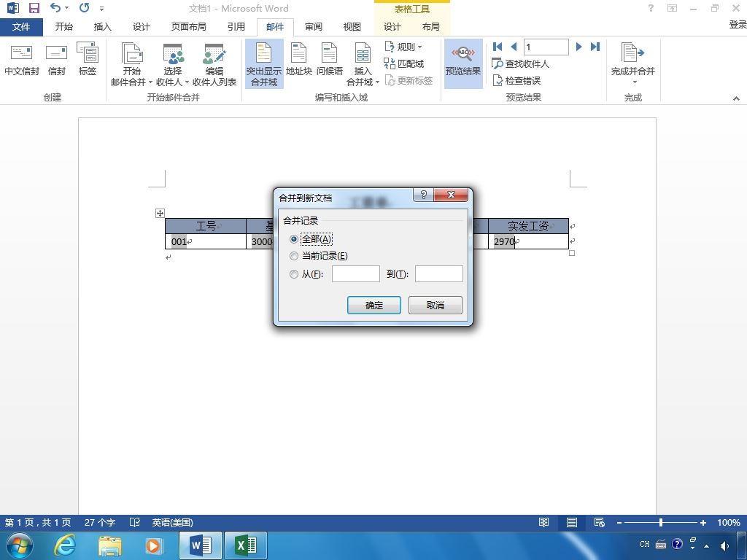
Task: Switch to the View (视图) tab
Action: (x=352, y=27)
